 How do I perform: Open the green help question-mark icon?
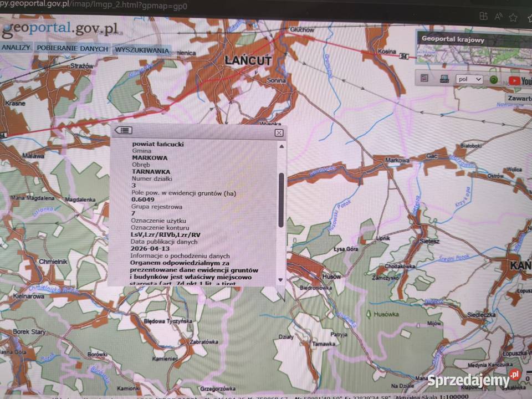494,80
